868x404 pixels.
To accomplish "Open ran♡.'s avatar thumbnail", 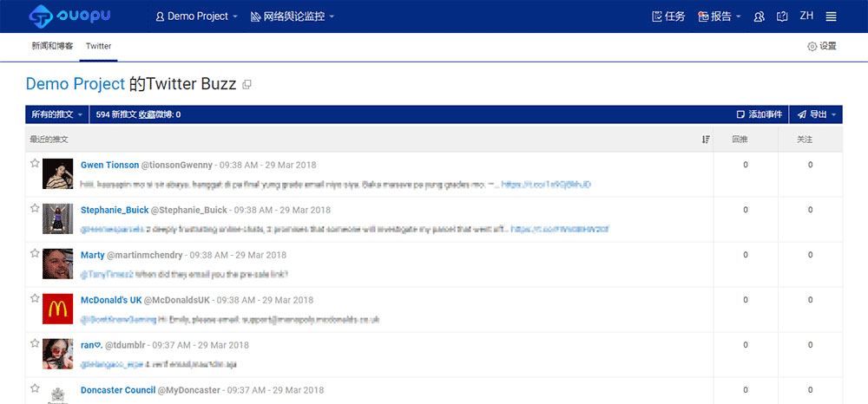I will pos(57,355).
